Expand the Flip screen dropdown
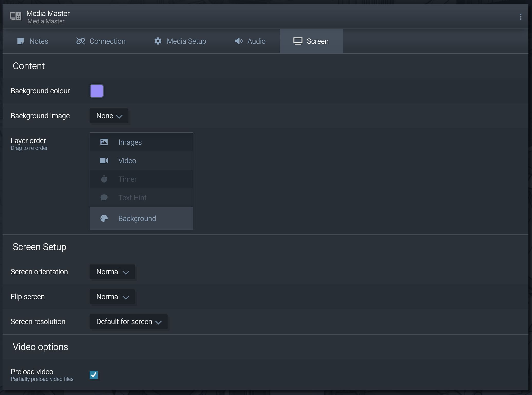 [112, 297]
